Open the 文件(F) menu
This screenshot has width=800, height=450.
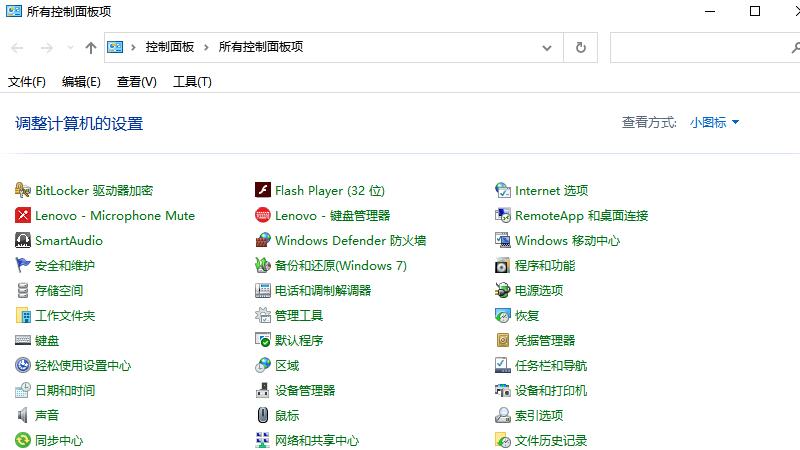27,82
